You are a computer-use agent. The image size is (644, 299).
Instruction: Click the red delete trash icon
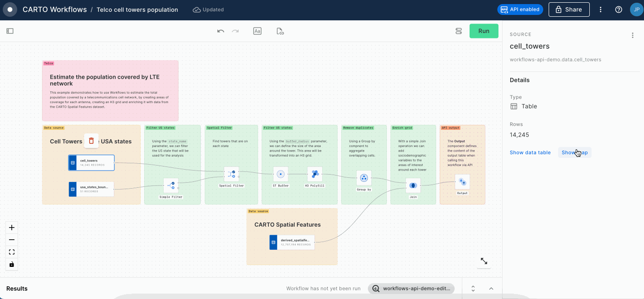coord(91,141)
